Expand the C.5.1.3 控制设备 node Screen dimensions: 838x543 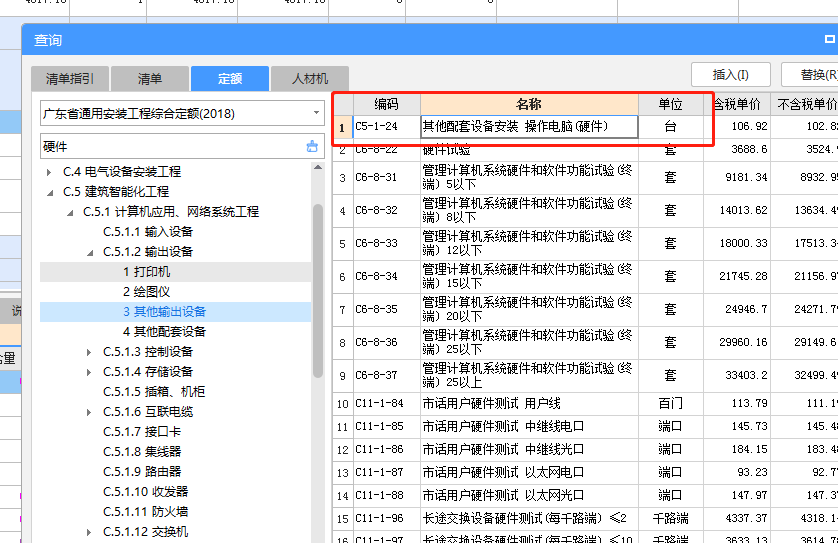(x=89, y=352)
